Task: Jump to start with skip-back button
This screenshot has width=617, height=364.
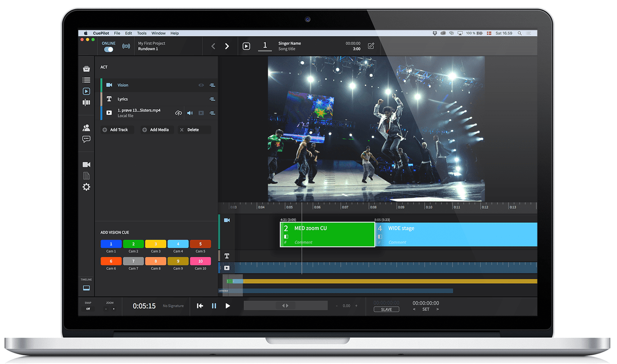Action: (200, 306)
